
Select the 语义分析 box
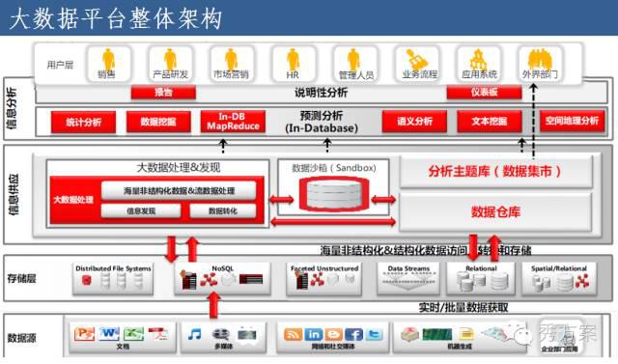[x=414, y=122]
